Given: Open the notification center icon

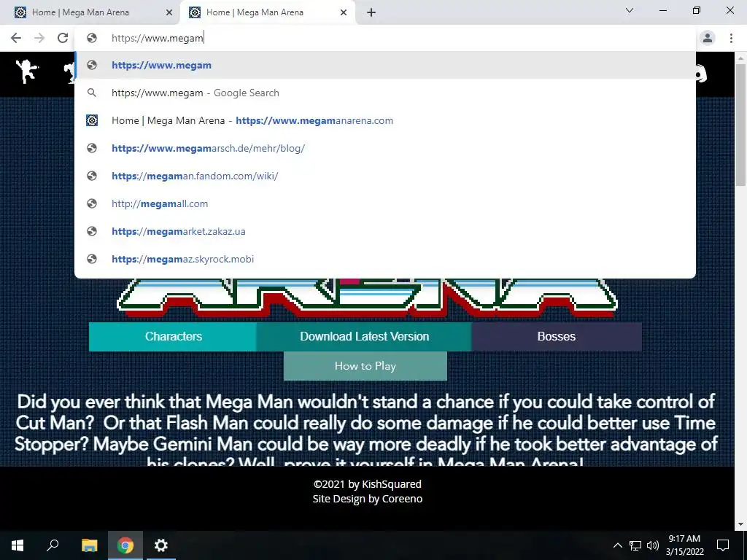Looking at the screenshot, I should (x=723, y=545).
